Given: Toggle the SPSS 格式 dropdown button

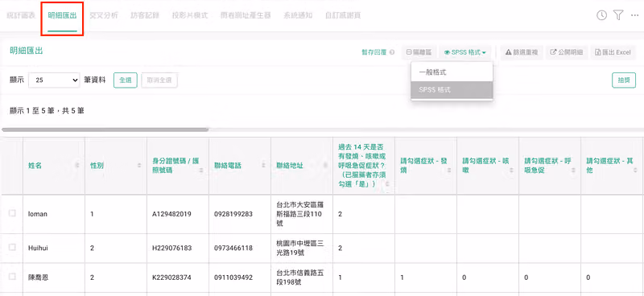Looking at the screenshot, I should click(x=465, y=52).
